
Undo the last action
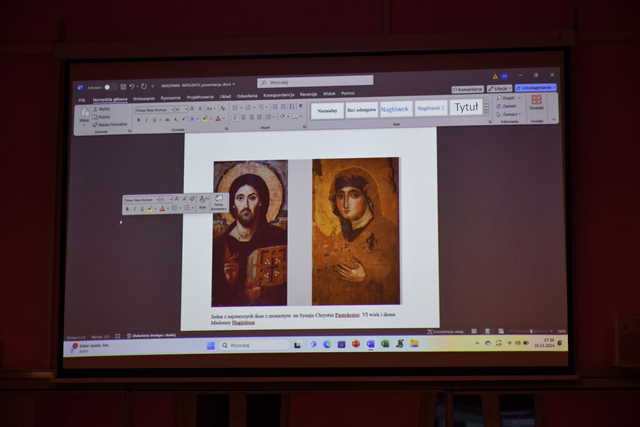coord(132,87)
